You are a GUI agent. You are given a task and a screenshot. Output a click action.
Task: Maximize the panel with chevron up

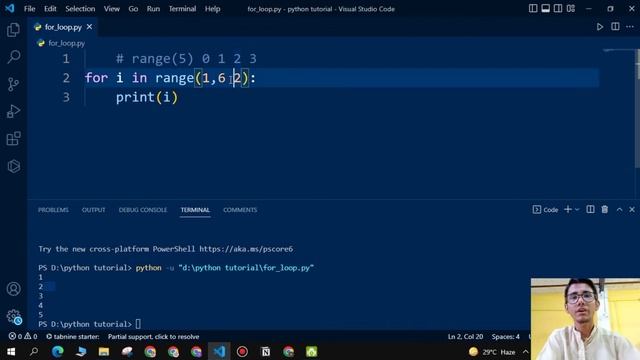tap(619, 209)
